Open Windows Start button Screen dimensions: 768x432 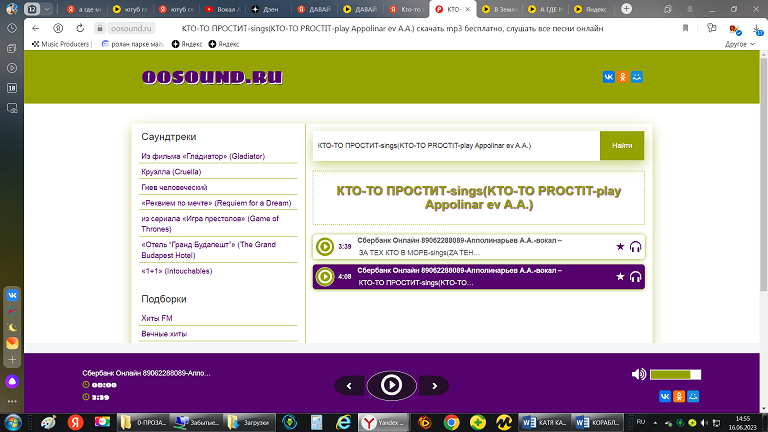tap(13, 422)
